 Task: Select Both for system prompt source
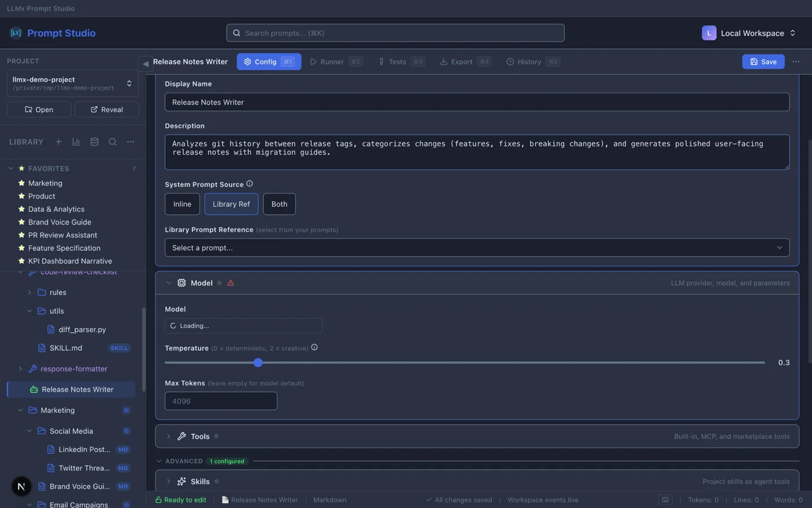[x=279, y=204]
